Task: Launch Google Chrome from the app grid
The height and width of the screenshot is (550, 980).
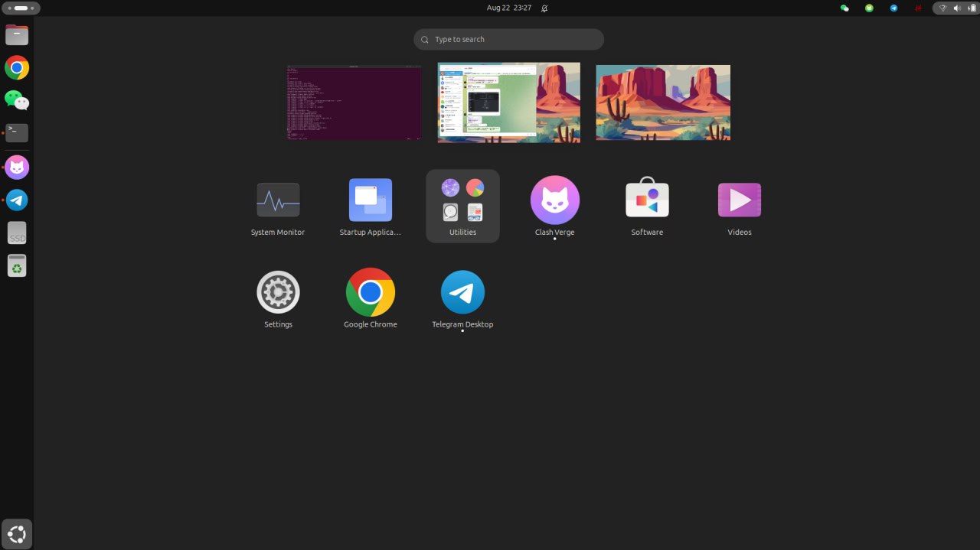Action: pyautogui.click(x=371, y=292)
